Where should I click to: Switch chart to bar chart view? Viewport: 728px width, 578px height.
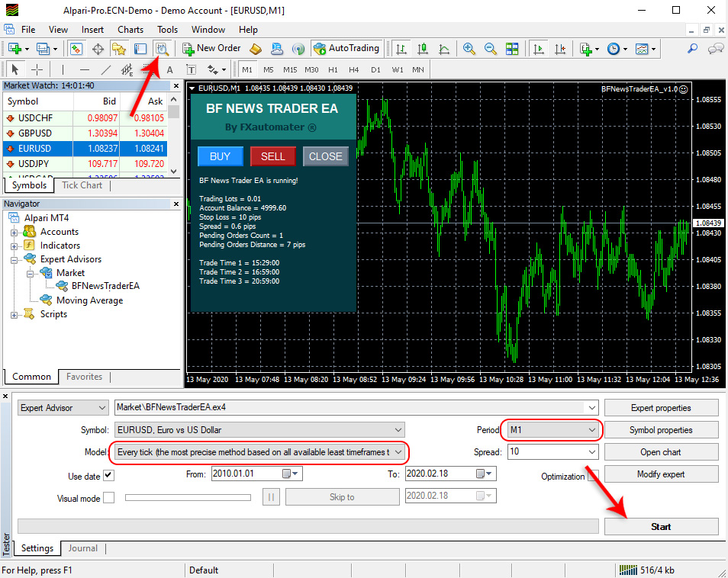[x=401, y=49]
